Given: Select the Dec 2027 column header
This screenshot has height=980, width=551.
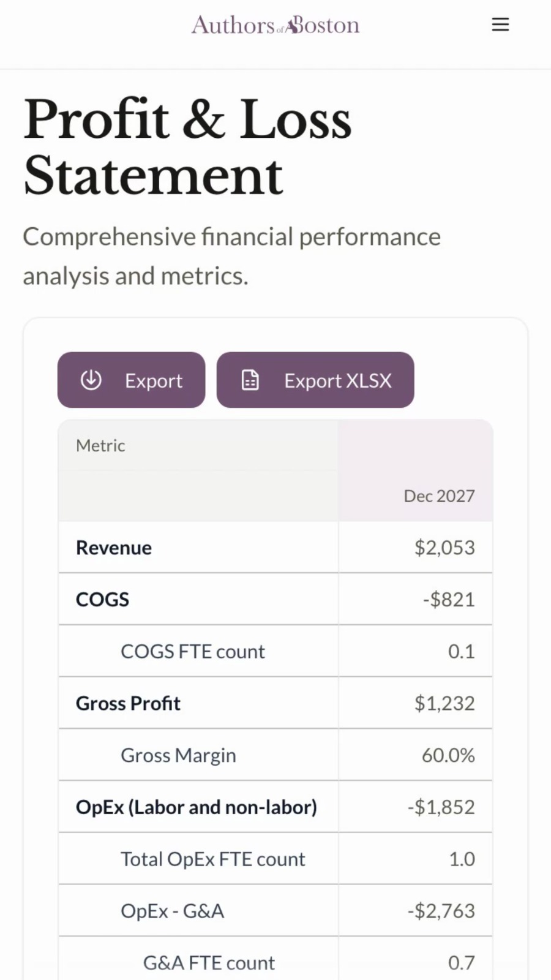Looking at the screenshot, I should pyautogui.click(x=439, y=496).
